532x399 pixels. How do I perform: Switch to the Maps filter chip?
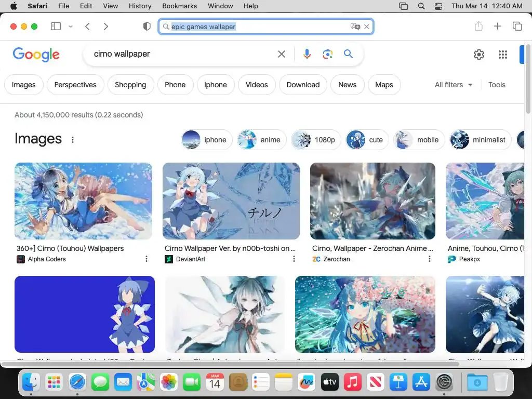coord(384,85)
